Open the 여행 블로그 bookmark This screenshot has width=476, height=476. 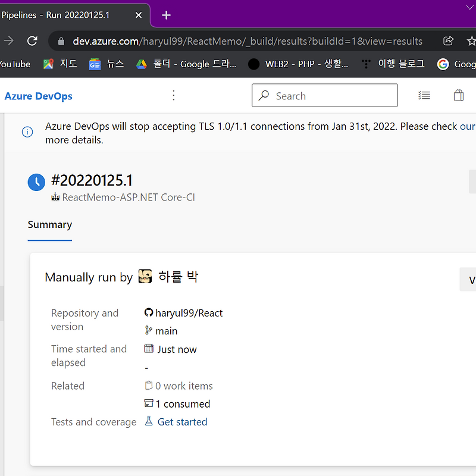coord(393,64)
